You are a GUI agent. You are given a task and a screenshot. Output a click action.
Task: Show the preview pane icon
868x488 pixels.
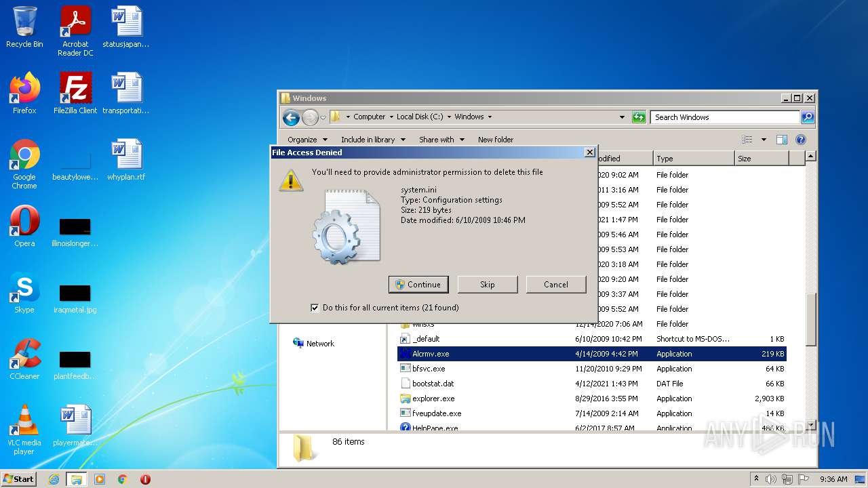781,140
